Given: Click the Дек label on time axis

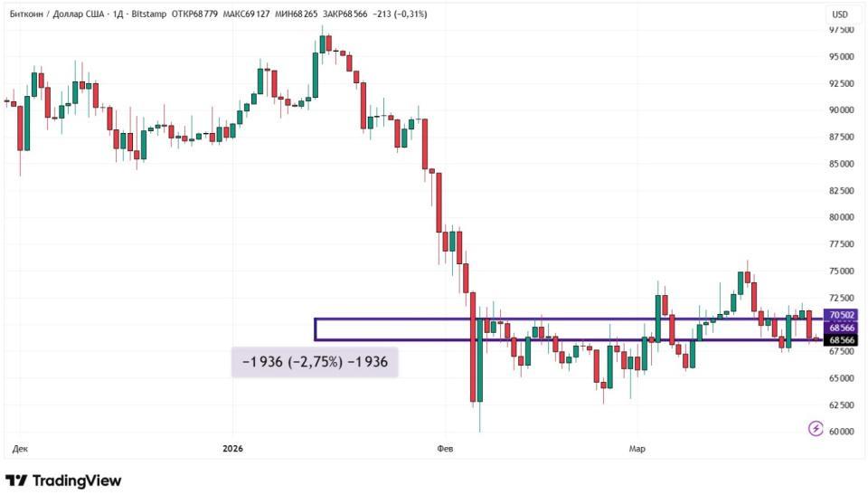Looking at the screenshot, I should [20, 448].
